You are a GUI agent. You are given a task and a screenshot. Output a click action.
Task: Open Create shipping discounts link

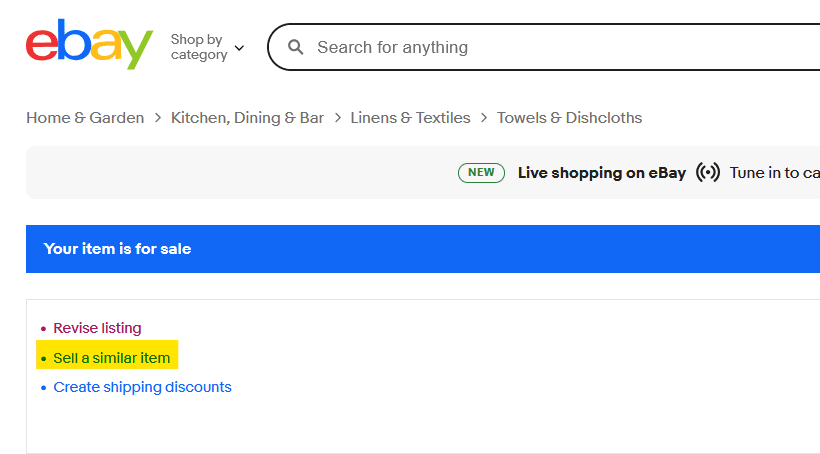142,387
